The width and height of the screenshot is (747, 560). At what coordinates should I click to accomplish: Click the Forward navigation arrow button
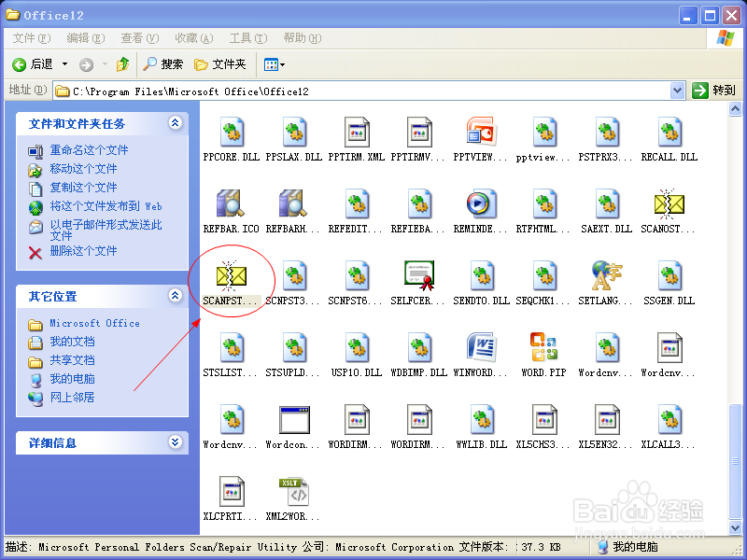coord(86,64)
